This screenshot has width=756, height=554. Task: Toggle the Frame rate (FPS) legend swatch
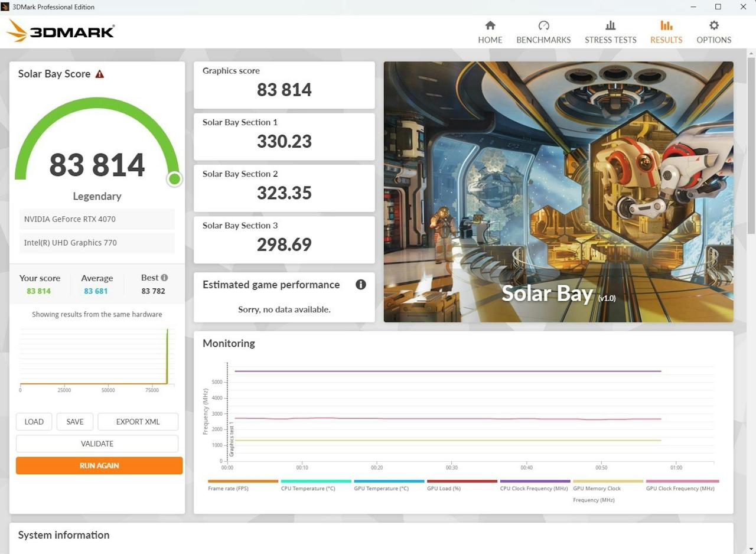tap(243, 481)
